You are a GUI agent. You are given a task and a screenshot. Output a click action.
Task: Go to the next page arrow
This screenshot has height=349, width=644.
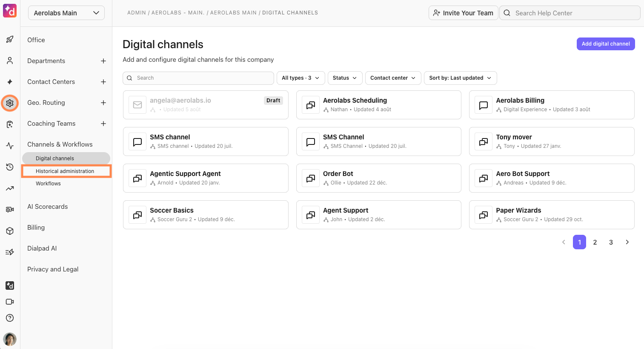pos(627,242)
